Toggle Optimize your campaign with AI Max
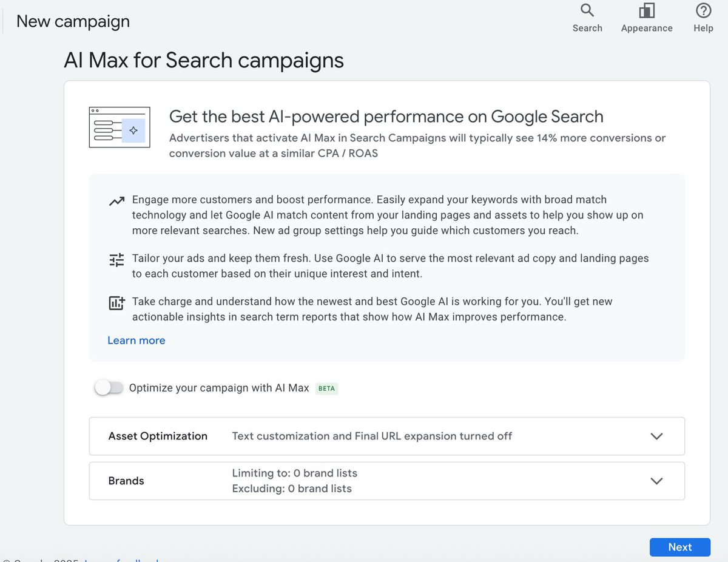 point(109,388)
